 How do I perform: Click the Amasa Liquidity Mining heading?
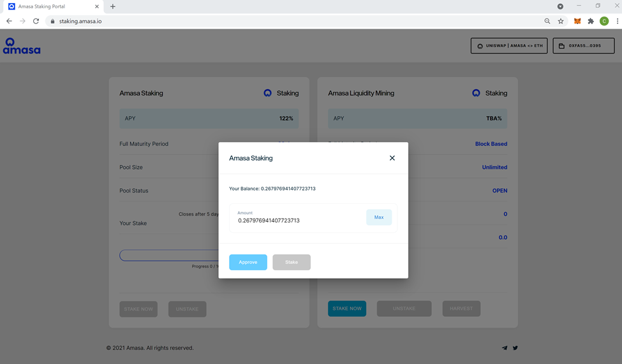pyautogui.click(x=361, y=93)
